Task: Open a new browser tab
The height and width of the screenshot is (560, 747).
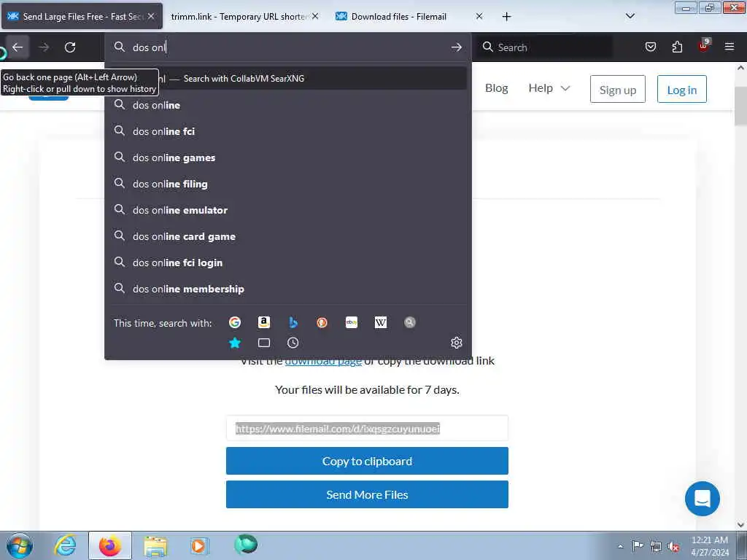Action: point(506,17)
